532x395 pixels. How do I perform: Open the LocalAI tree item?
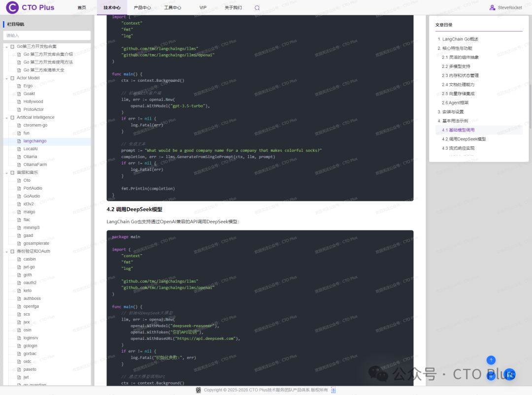pos(31,149)
